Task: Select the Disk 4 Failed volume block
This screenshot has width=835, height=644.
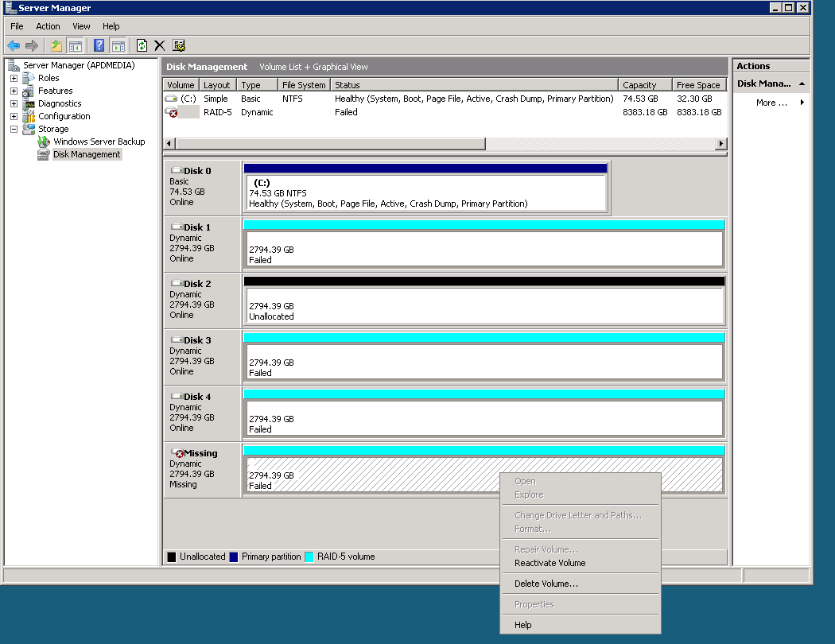Action: 484,413
